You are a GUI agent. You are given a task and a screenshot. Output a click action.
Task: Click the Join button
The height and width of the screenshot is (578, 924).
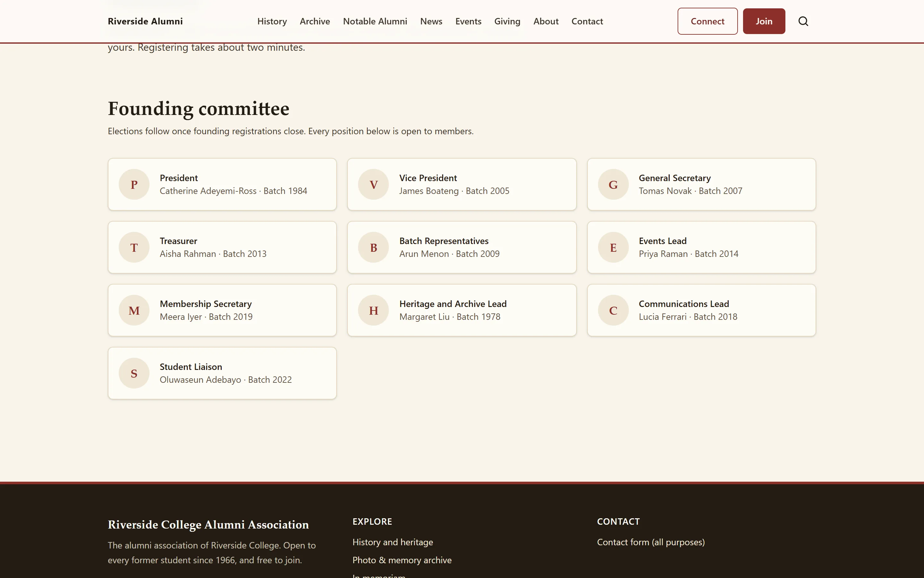point(764,21)
